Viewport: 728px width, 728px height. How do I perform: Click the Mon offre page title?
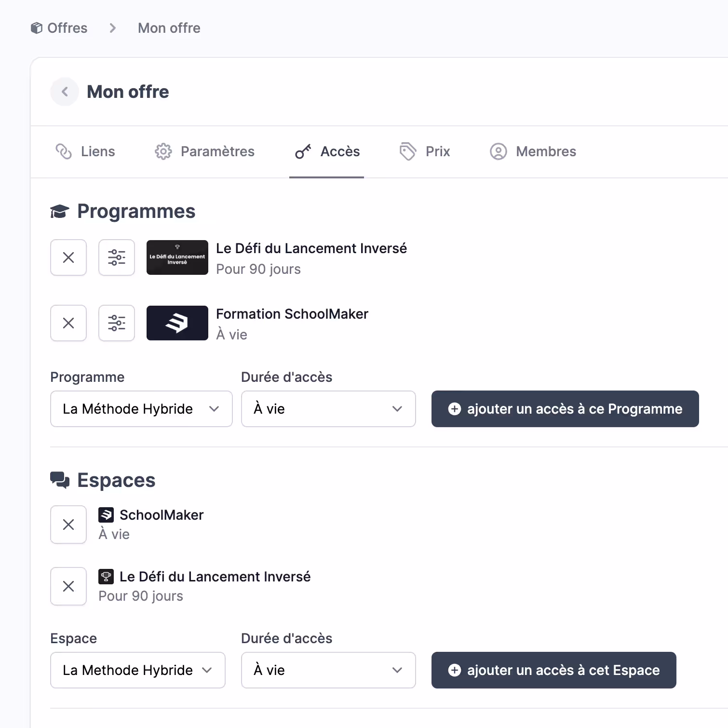click(128, 92)
